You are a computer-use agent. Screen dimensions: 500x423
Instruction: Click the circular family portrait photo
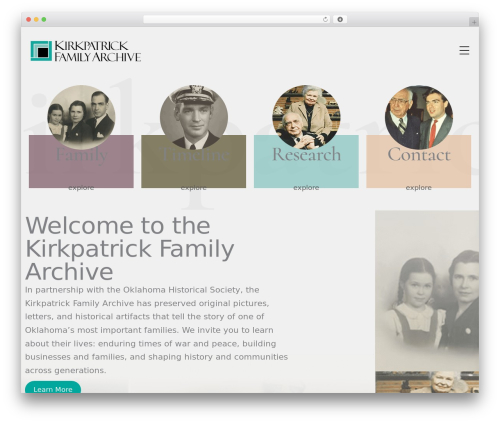(81, 117)
